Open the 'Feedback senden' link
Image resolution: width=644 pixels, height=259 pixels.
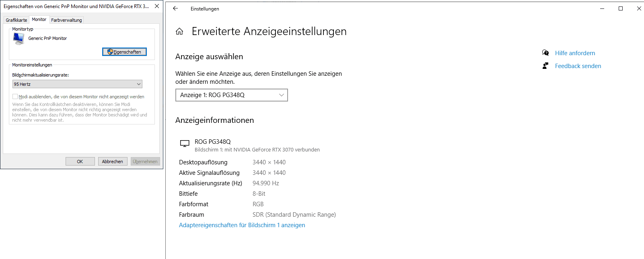pos(578,66)
